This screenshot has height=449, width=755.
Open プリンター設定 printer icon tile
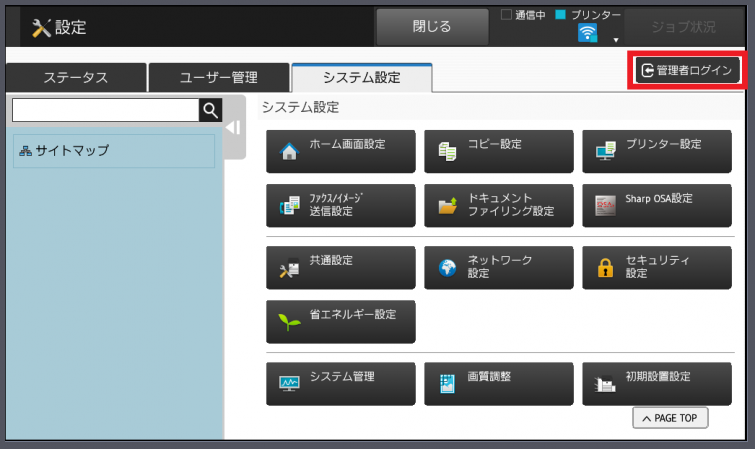point(656,151)
